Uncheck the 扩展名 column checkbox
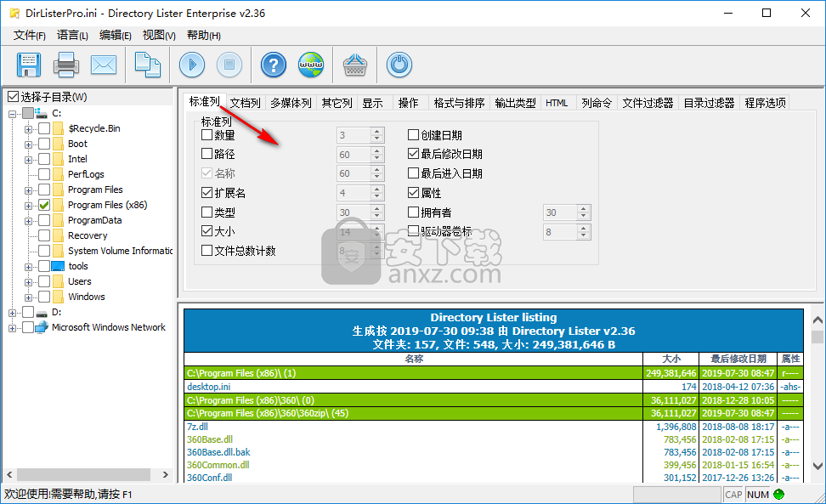 click(207, 193)
